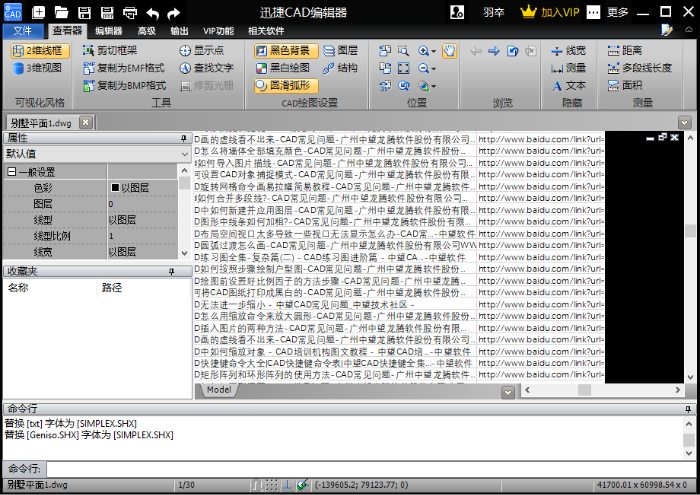Close the 别墅平面1.dwg document tab
Image resolution: width=700 pixels, height=495 pixels.
[86, 122]
